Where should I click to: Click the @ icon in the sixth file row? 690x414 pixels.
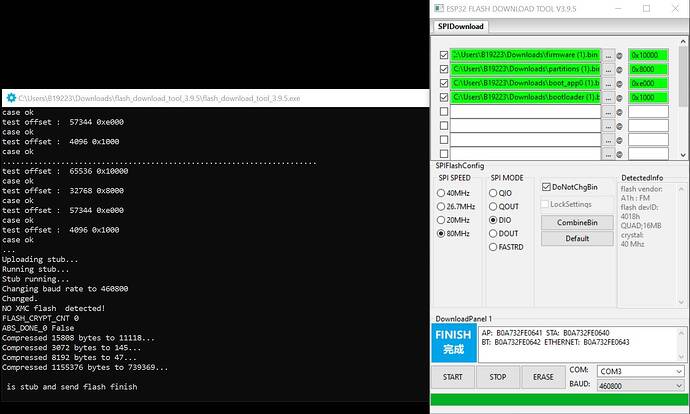pyautogui.click(x=619, y=126)
